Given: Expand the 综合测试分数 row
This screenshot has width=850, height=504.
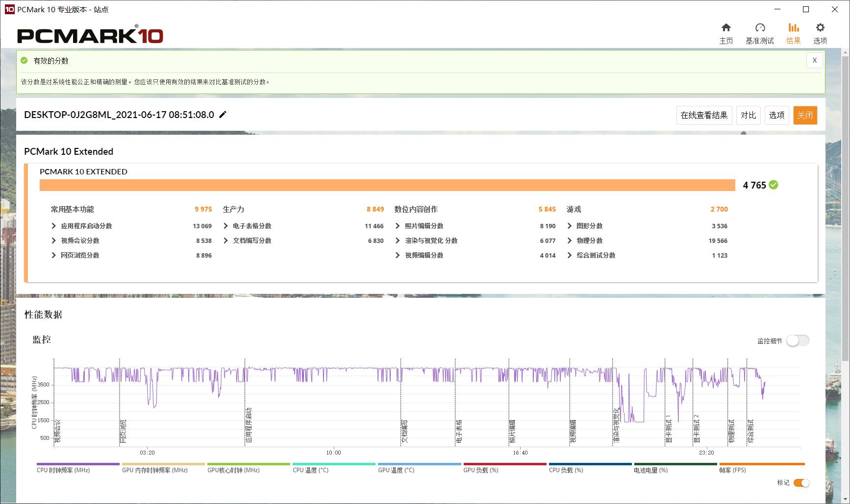Looking at the screenshot, I should 569,255.
